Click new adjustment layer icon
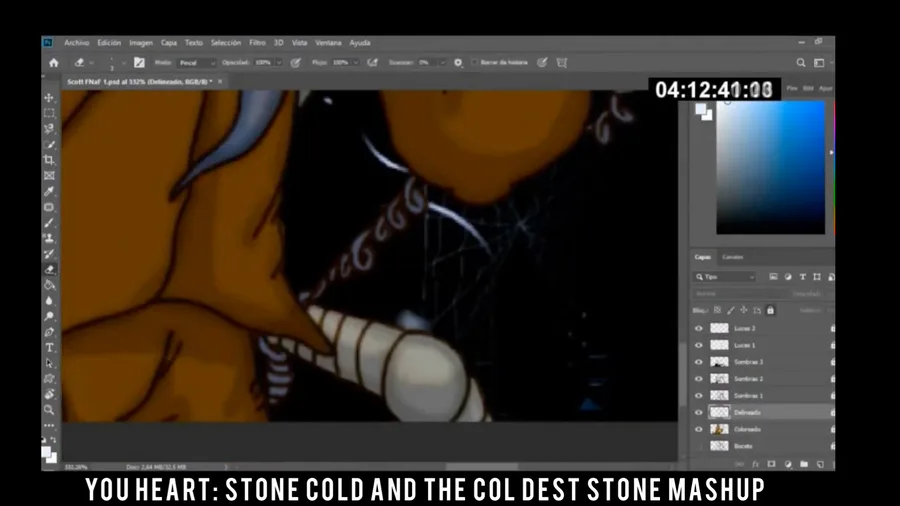Viewport: 900px width, 506px height. coord(788,464)
